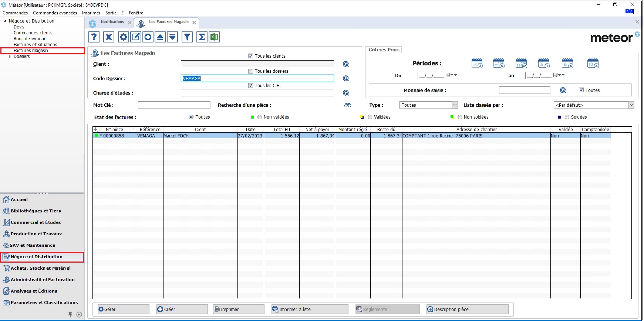
Task: Open the lookup icon beside Monnaie de saisie
Action: coord(563,91)
